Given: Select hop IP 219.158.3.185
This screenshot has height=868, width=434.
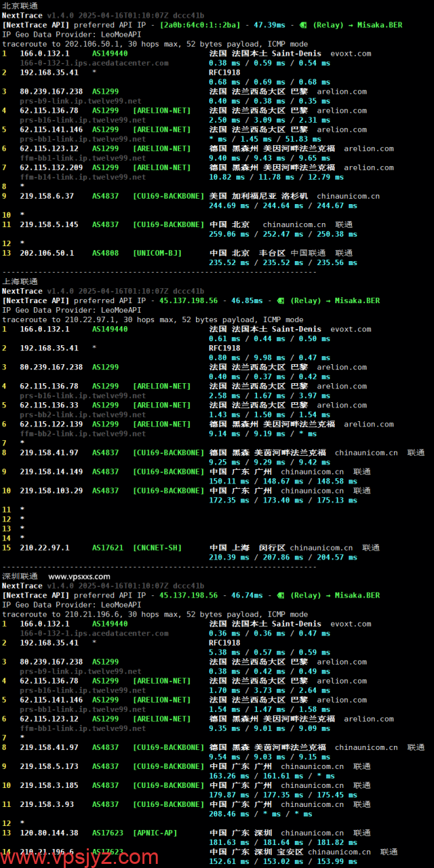Looking at the screenshot, I should [x=49, y=785].
